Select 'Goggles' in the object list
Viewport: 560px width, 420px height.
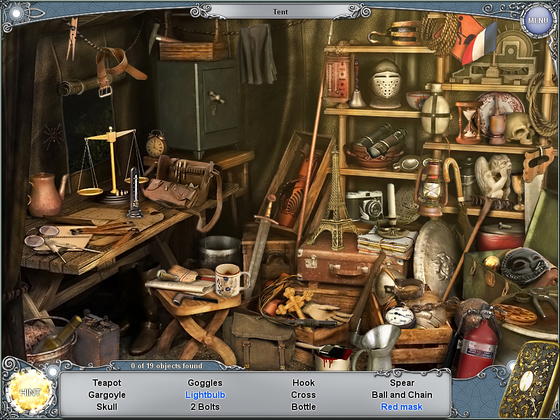(205, 382)
